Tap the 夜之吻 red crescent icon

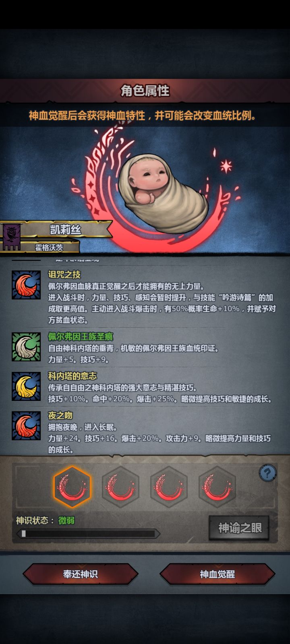26,426
